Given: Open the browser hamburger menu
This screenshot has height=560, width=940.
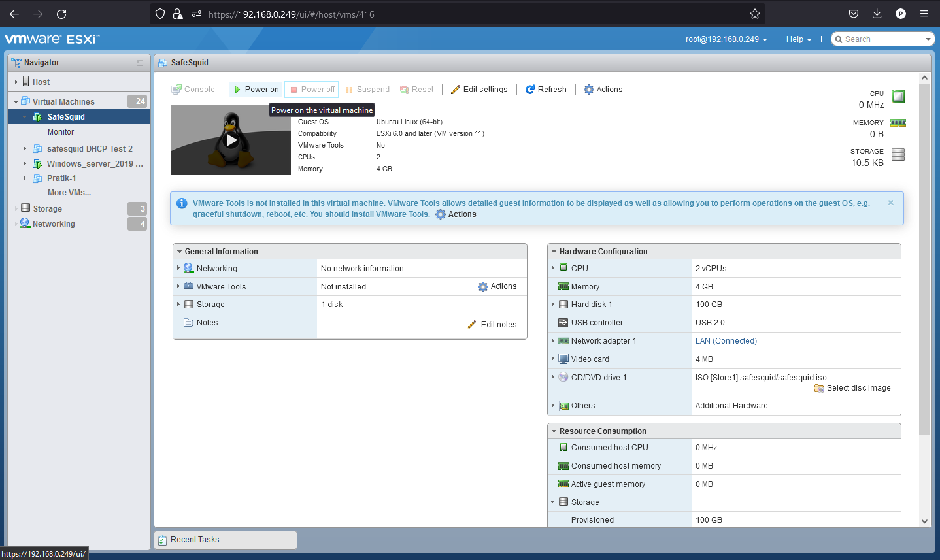Looking at the screenshot, I should tap(924, 14).
